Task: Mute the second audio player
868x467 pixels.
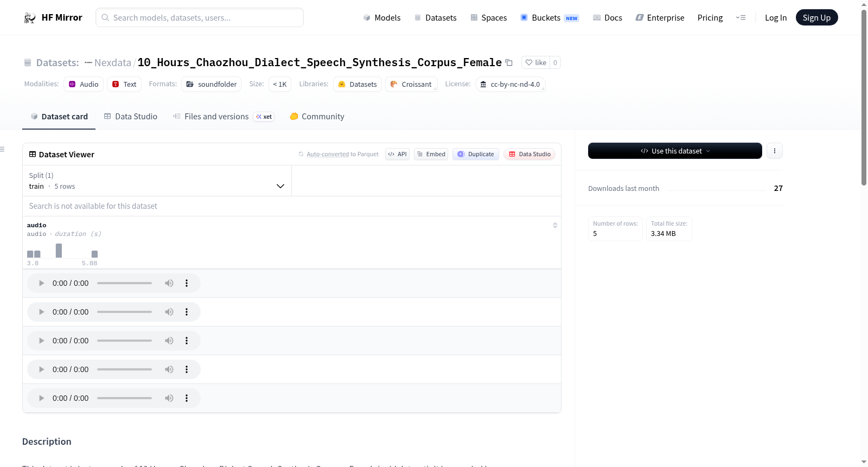Action: pos(169,312)
